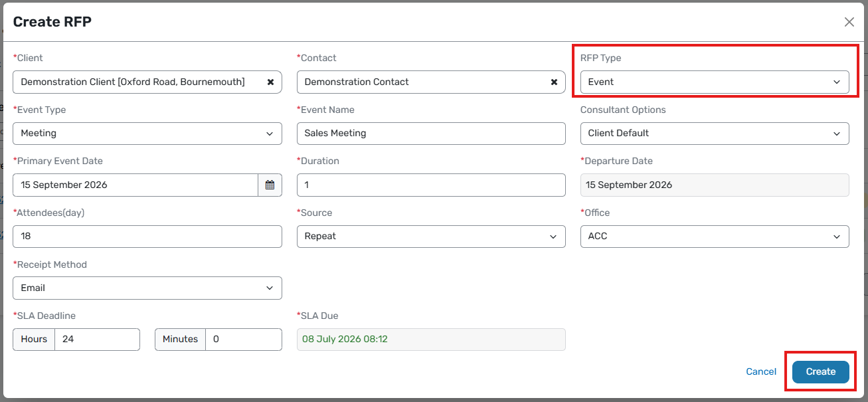The height and width of the screenshot is (402, 868).
Task: Clear the Client field with the x icon
Action: (x=270, y=82)
